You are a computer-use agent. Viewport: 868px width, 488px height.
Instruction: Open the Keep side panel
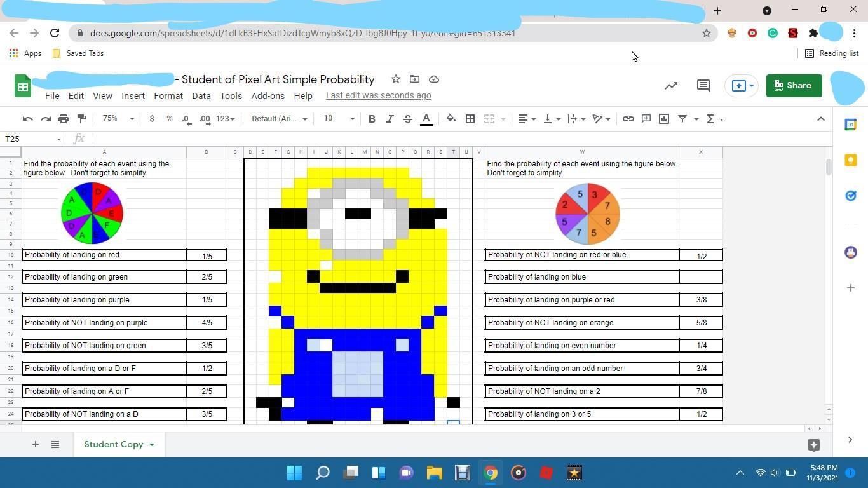click(x=850, y=160)
